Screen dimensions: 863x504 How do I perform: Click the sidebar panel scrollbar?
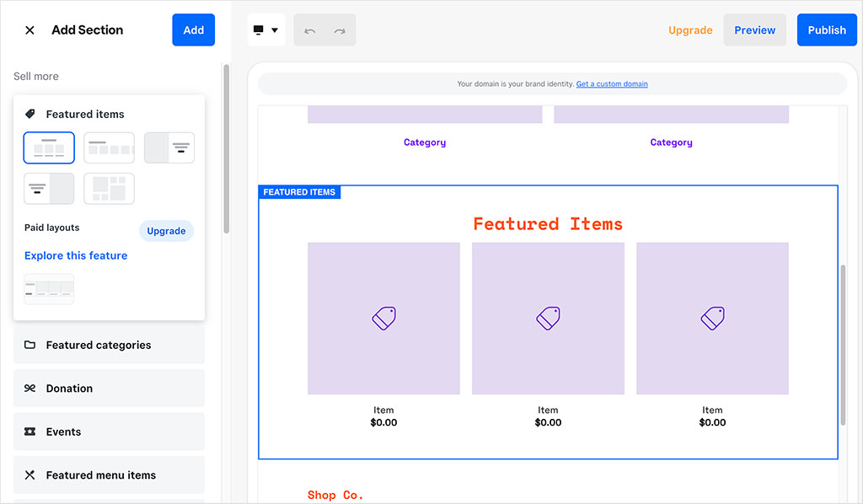pos(226,148)
